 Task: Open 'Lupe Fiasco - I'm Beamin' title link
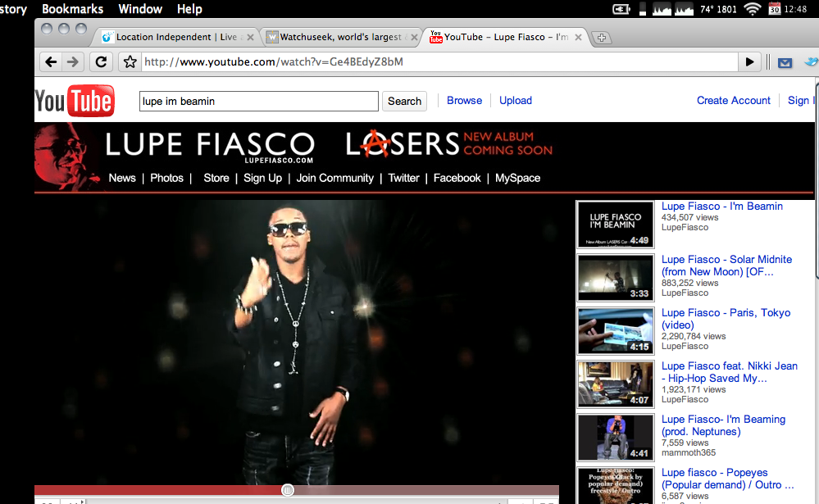721,207
